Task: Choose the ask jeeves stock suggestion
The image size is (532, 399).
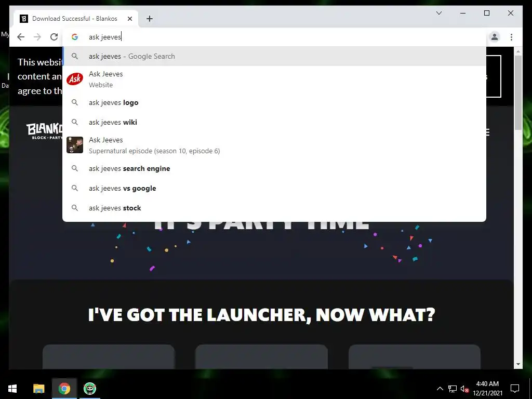Action: 274,208
